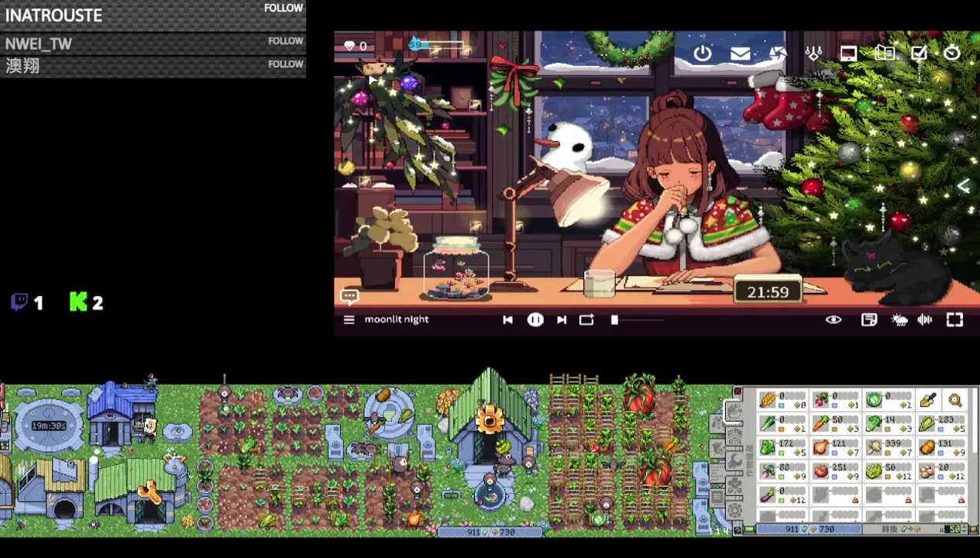The height and width of the screenshot is (558, 980).
Task: Select the cauliflower crop showing 339
Action: pyautogui.click(x=889, y=447)
